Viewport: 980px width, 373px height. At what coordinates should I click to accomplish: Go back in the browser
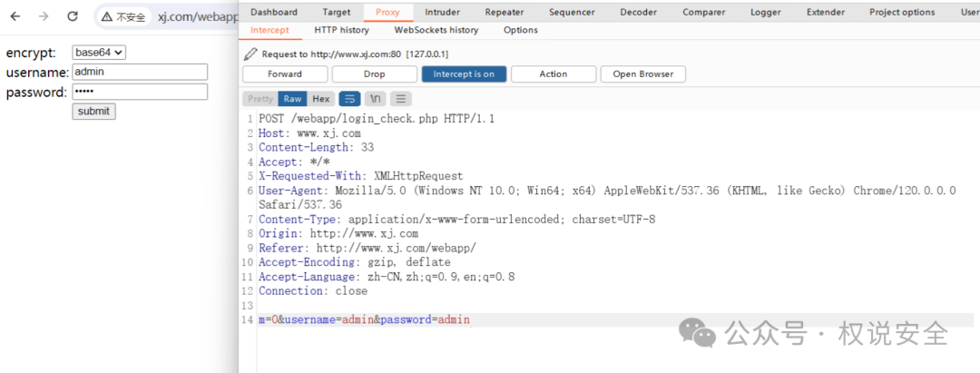[15, 16]
